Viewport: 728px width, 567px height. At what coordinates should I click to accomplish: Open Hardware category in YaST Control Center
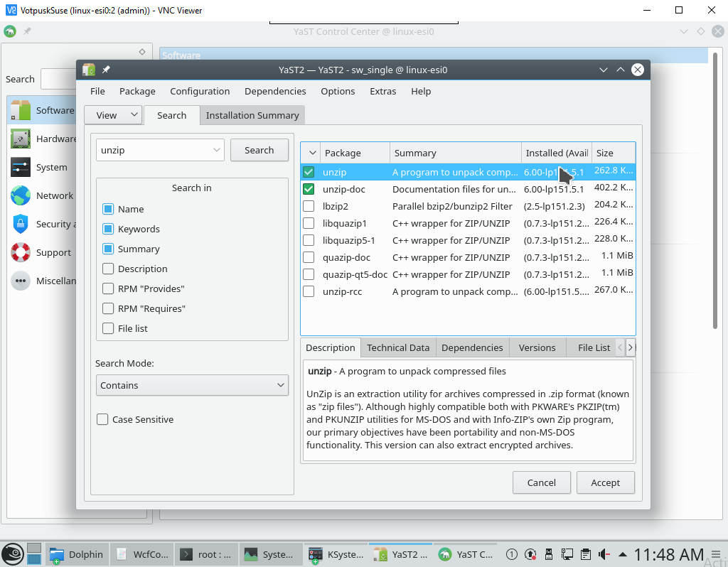tap(42, 139)
